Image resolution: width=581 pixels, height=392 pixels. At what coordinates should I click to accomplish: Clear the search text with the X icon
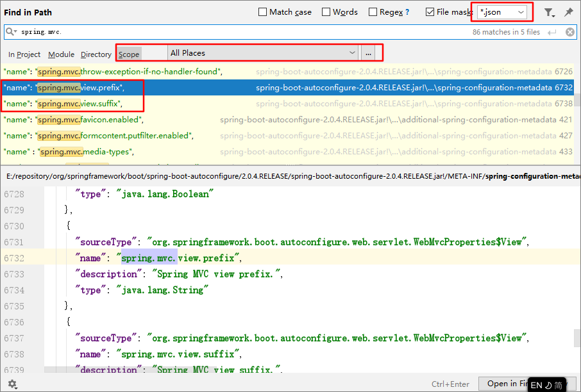570,32
